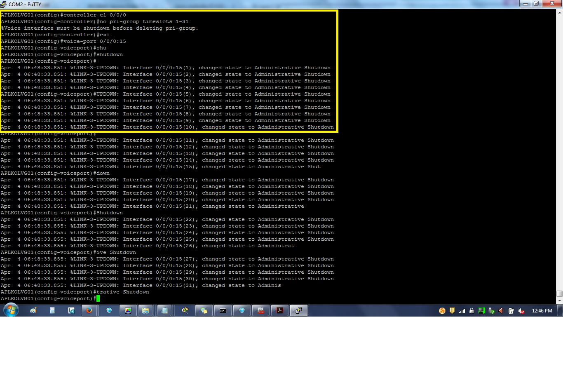Open Windows Explorer from the taskbar

146,310
